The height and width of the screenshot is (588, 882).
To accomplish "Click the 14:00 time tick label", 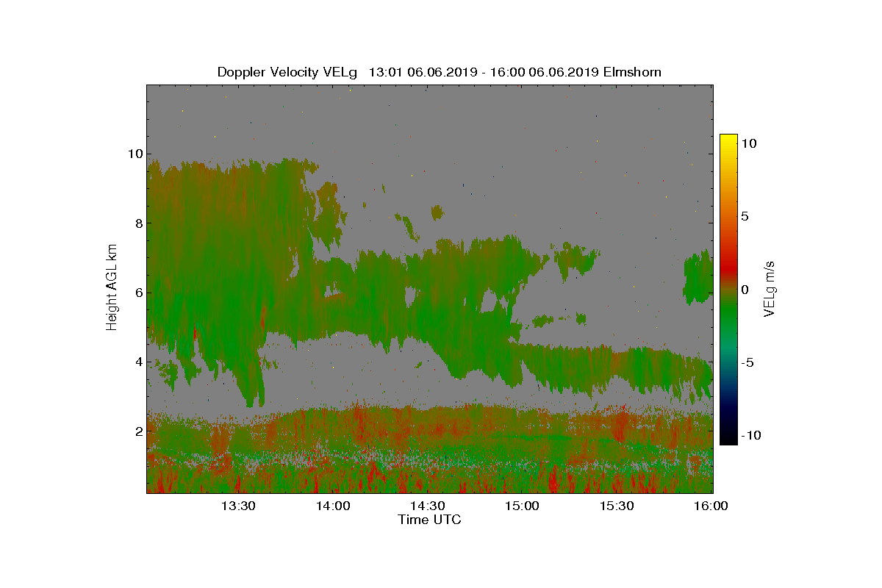I will click(333, 506).
